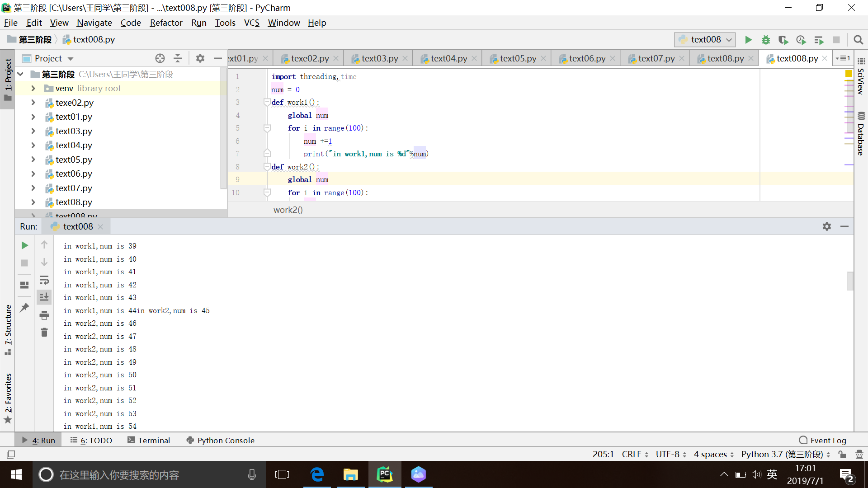Click the concurrency diagram run icon
Screen dimensions: 868x488
(819, 40)
